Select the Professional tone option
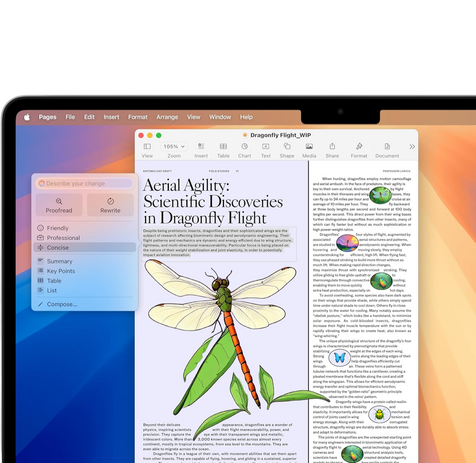Screen dimensions: 476x463 85,238
